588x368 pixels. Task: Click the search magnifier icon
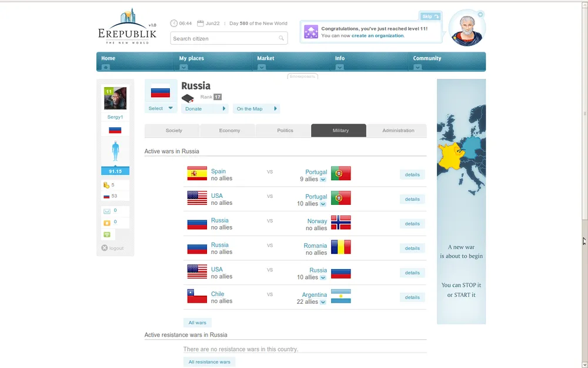pos(282,39)
